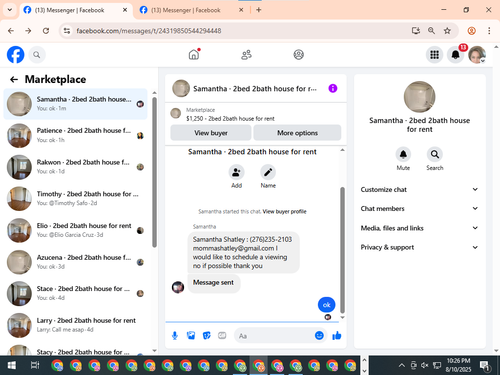Go back using the Marketplace back arrow
Screen dimensions: 500x375
pos(14,79)
